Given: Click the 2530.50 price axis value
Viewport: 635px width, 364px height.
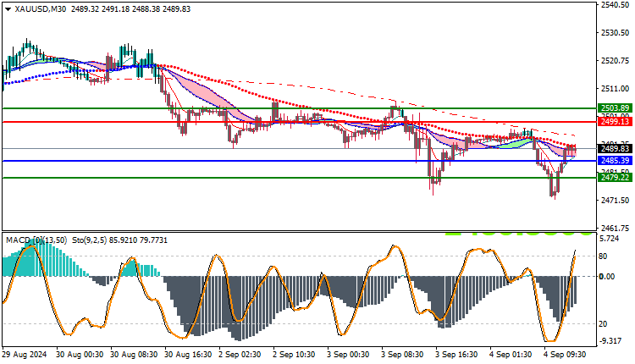Looking at the screenshot, I should click(616, 33).
